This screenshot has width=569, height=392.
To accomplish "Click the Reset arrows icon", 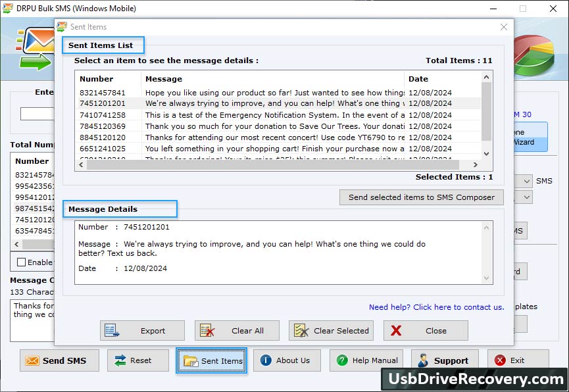I will 120,360.
